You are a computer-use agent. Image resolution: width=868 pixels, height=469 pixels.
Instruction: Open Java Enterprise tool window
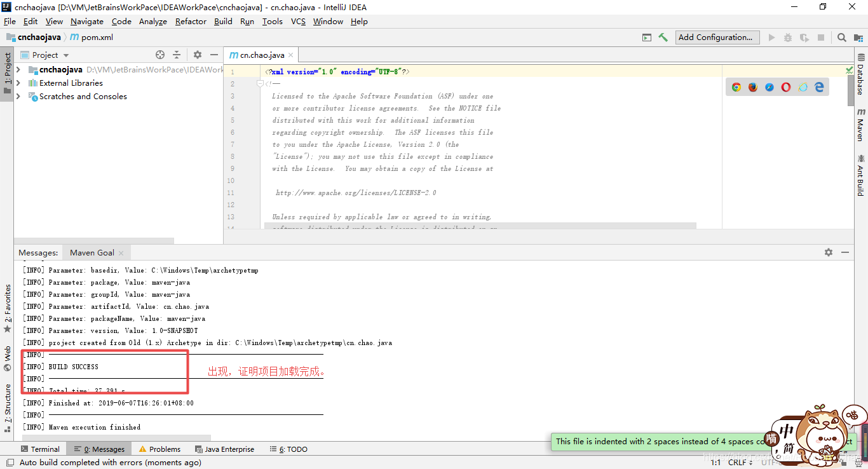[x=224, y=449]
